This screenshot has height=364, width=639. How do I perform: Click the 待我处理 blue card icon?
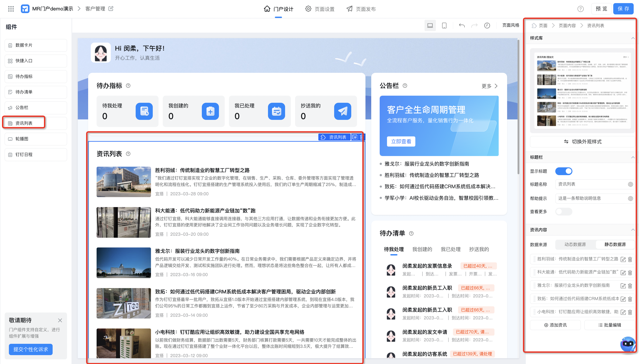144,111
